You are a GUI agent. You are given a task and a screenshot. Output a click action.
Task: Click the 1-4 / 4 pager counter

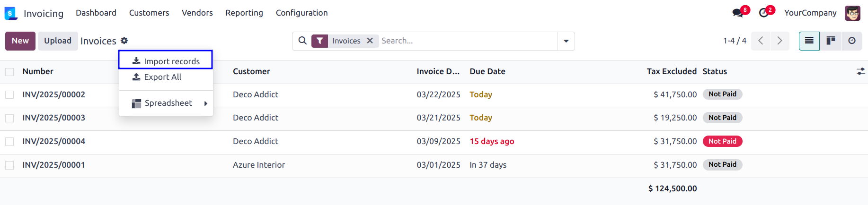click(x=735, y=41)
